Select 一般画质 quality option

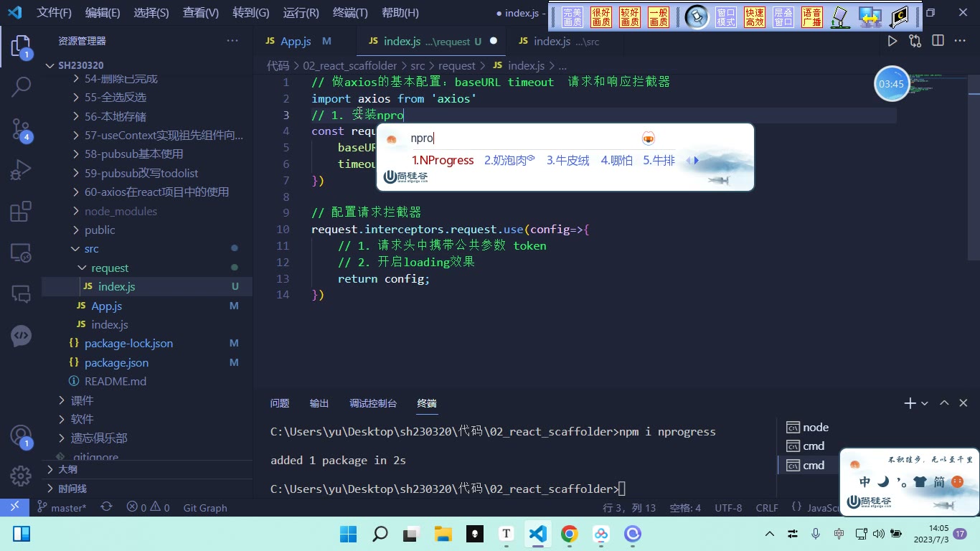point(659,17)
